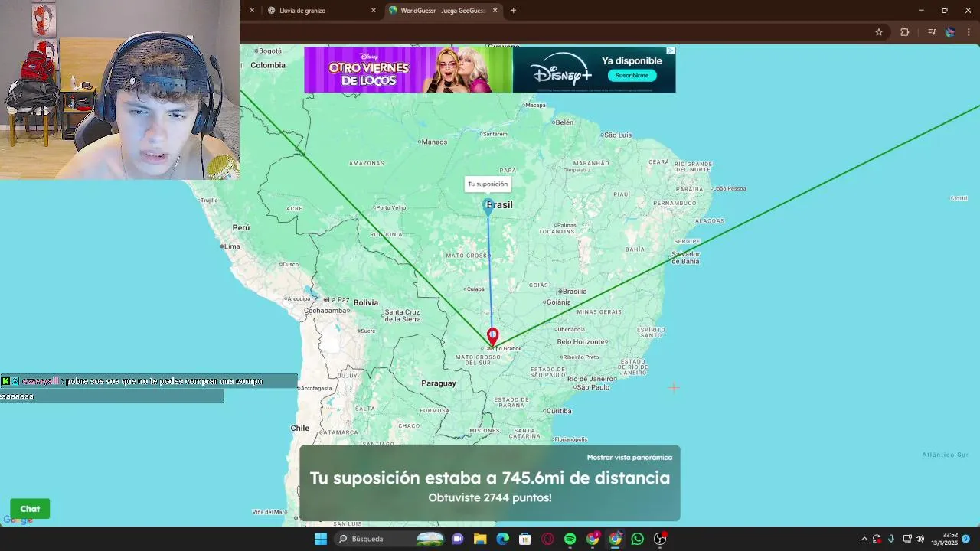Open File Explorer from the taskbar
The width and height of the screenshot is (980, 551).
tap(480, 539)
